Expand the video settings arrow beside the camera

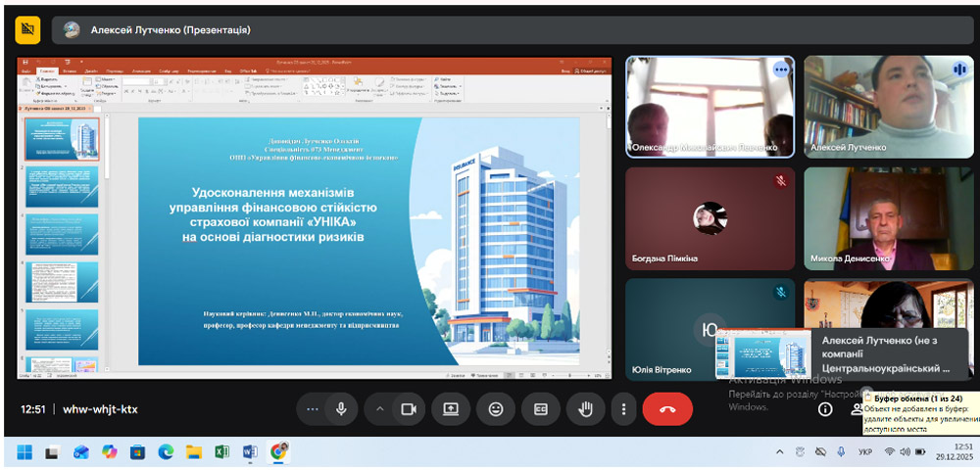tap(381, 408)
